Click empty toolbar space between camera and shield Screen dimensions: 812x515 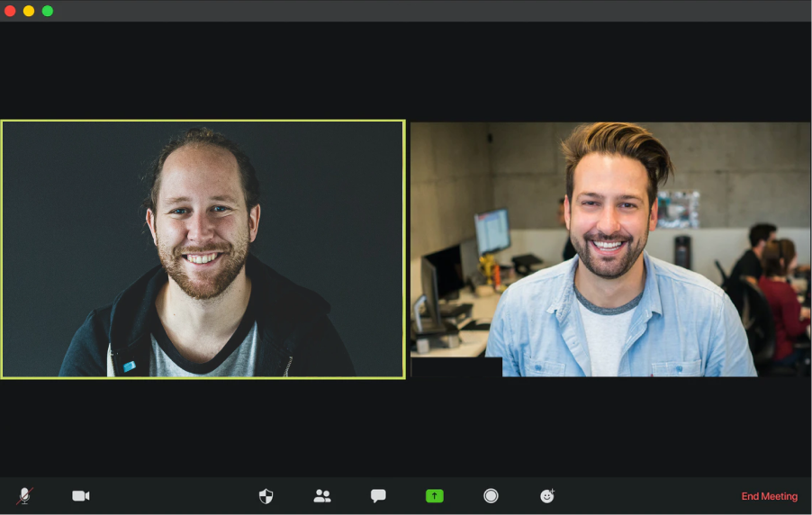click(171, 495)
